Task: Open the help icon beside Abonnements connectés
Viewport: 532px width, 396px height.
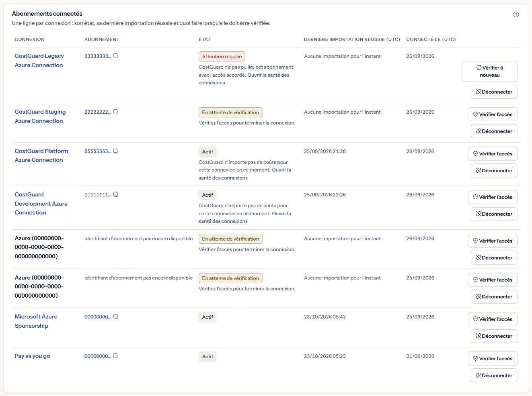Action: [x=516, y=14]
